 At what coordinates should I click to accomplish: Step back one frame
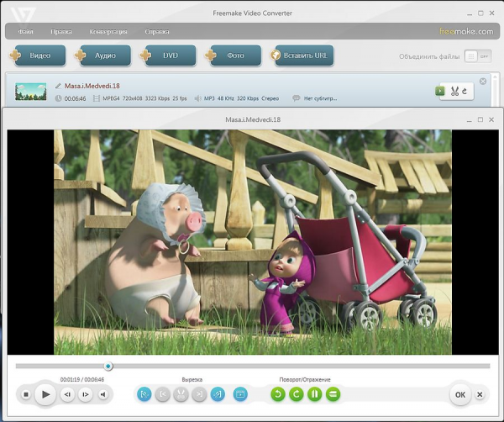(x=67, y=394)
